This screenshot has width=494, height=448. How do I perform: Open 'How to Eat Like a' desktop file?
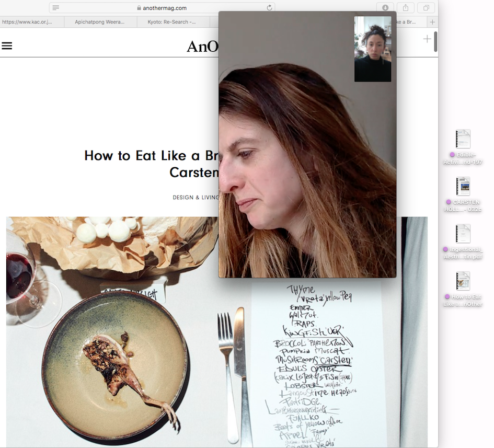(x=463, y=289)
